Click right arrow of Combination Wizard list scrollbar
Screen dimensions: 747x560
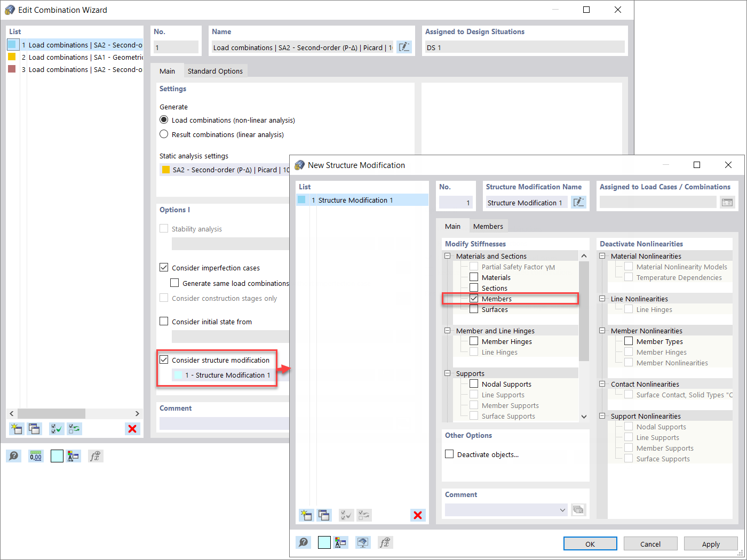[x=137, y=413]
